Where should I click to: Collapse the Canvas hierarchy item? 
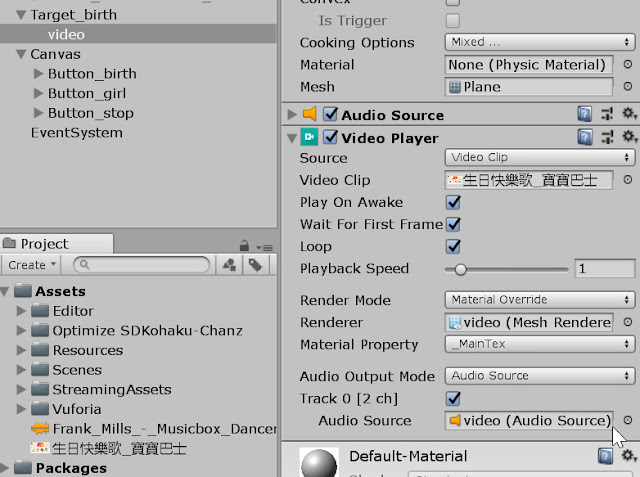pos(21,55)
